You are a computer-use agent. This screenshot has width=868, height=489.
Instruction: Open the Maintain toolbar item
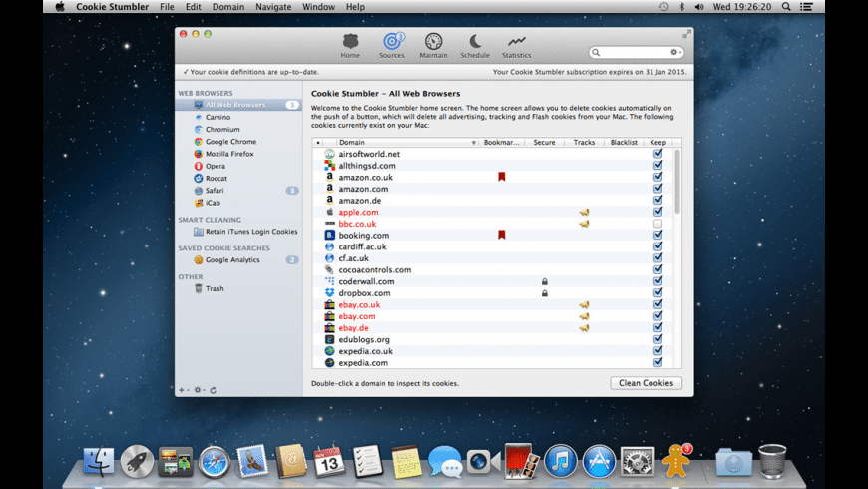coord(433,46)
